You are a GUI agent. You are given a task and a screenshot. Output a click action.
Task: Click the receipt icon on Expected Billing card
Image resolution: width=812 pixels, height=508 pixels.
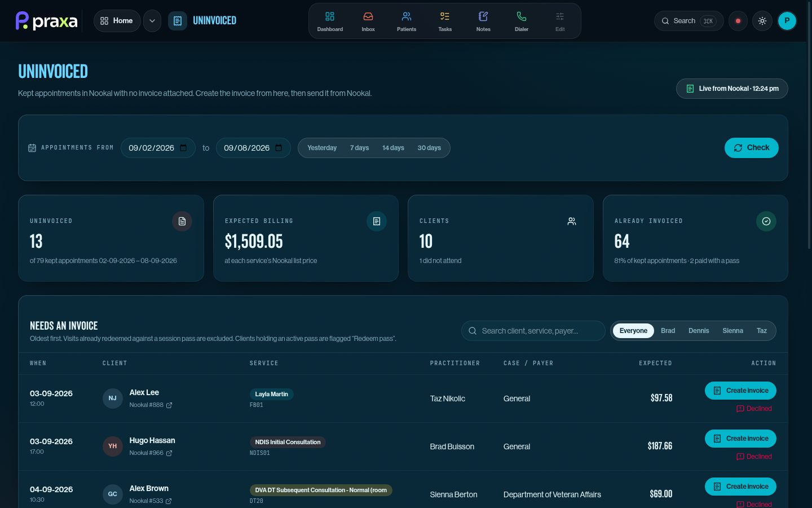pos(377,221)
